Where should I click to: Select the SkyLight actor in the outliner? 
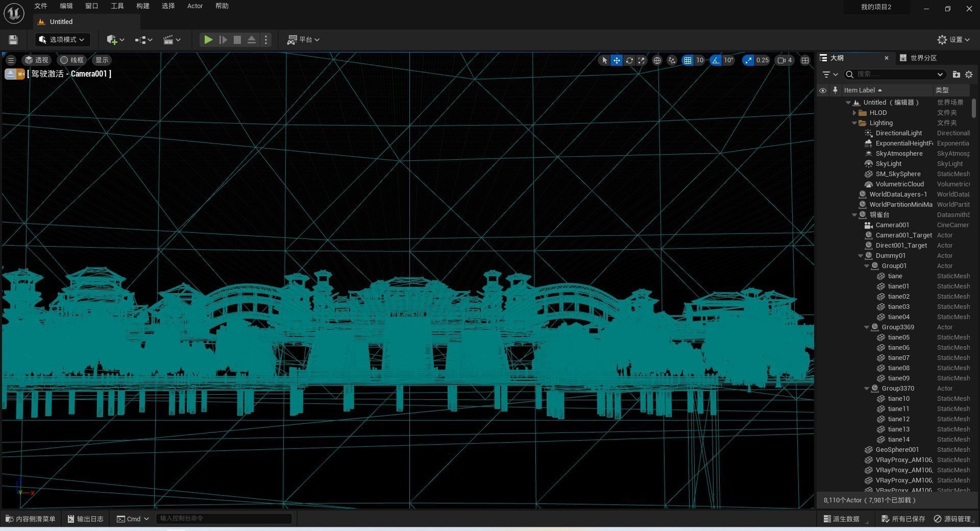click(889, 163)
